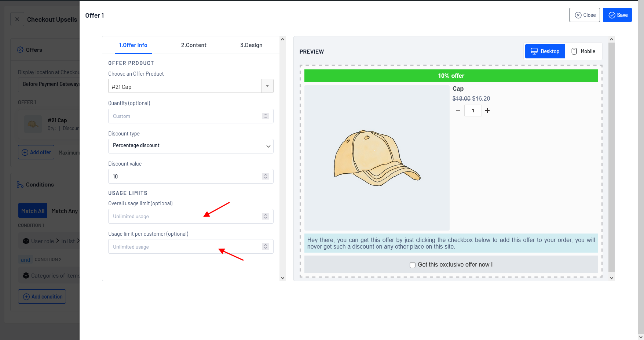Viewport: 644px width, 340px height.
Task: Click the plus quantity icon in preview
Action: (x=487, y=111)
